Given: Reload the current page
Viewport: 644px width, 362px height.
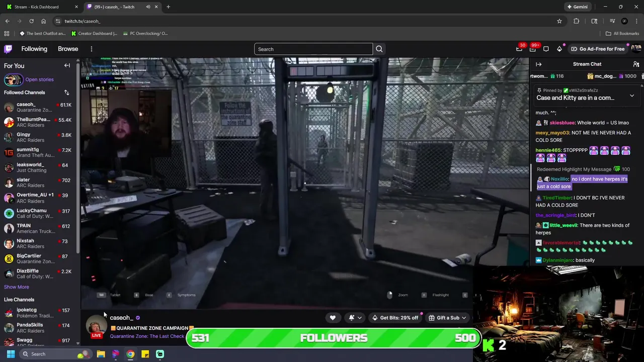Looking at the screenshot, I should point(31,21).
